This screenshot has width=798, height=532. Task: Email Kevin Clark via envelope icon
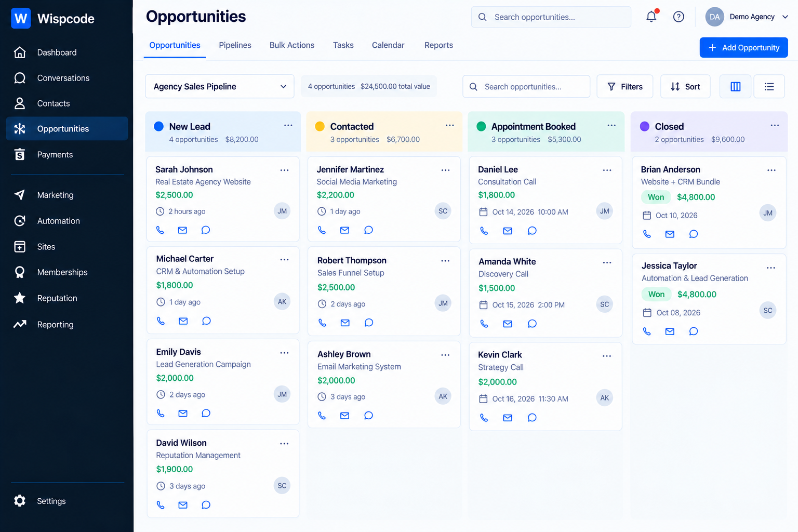click(x=508, y=417)
